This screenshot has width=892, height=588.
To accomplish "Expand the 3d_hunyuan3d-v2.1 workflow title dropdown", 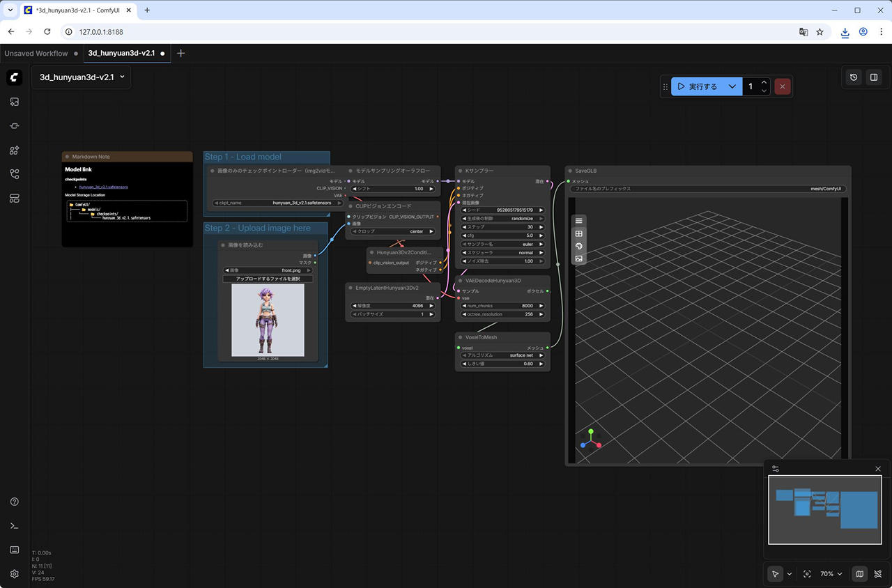I will [x=82, y=77].
